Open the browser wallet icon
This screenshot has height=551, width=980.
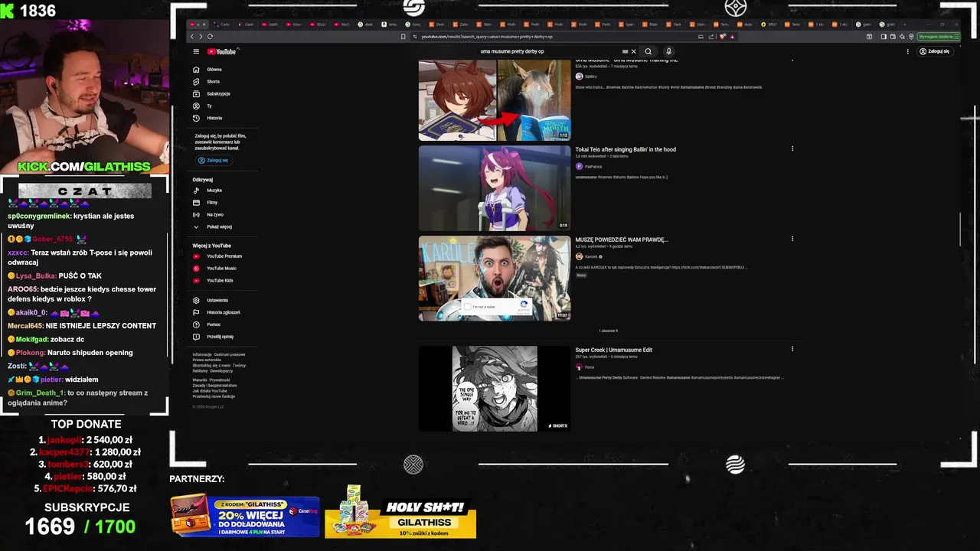[x=893, y=37]
